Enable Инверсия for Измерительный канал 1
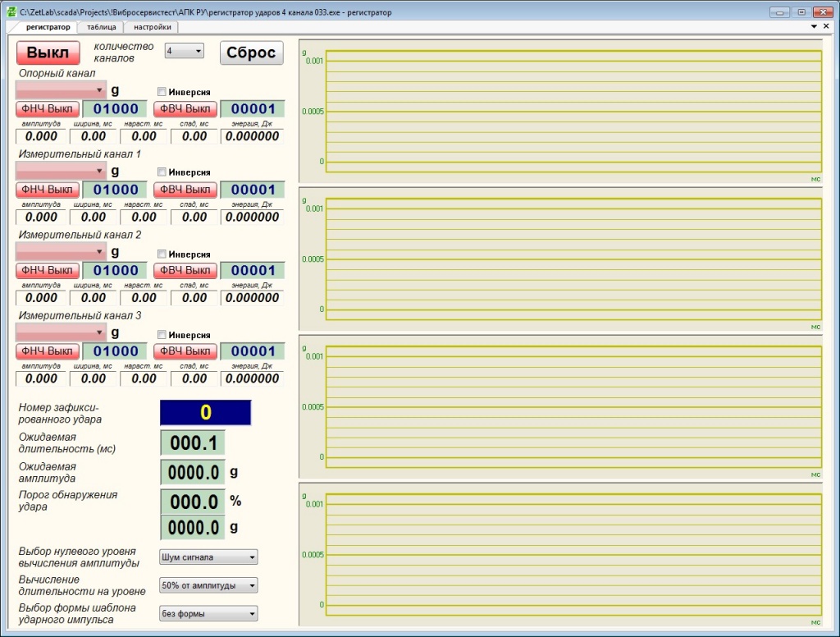This screenshot has width=840, height=637. point(162,172)
